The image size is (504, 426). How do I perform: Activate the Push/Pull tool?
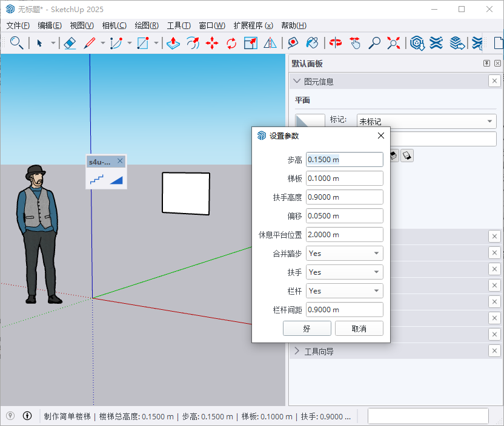173,43
